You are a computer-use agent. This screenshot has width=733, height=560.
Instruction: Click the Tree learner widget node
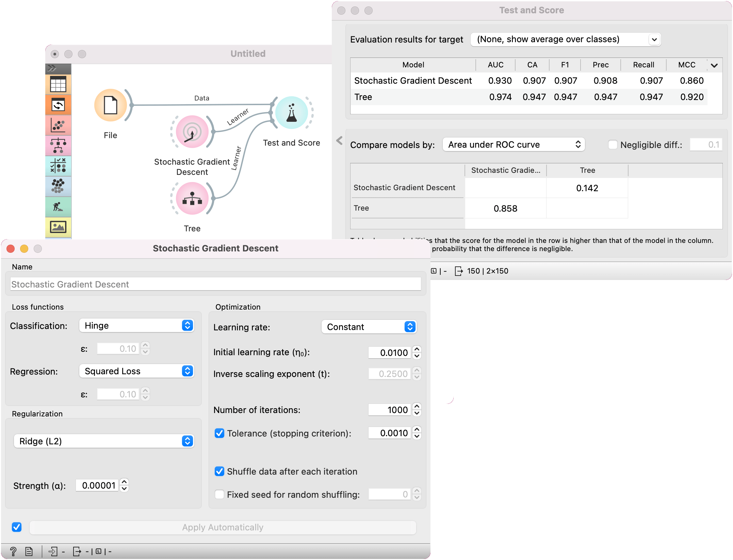(x=192, y=199)
